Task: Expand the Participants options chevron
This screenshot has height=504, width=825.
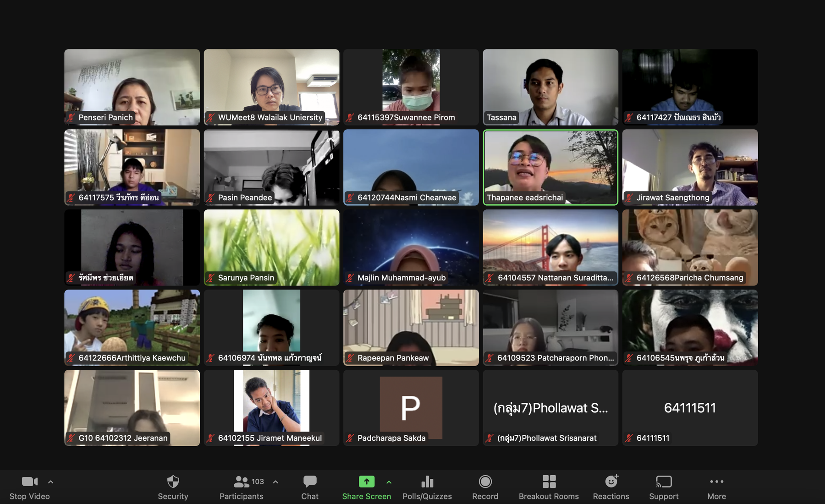Action: [275, 482]
